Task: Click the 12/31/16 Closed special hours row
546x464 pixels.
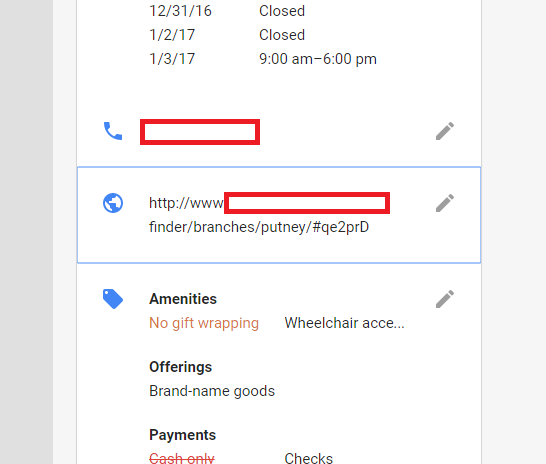Action: coord(227,11)
